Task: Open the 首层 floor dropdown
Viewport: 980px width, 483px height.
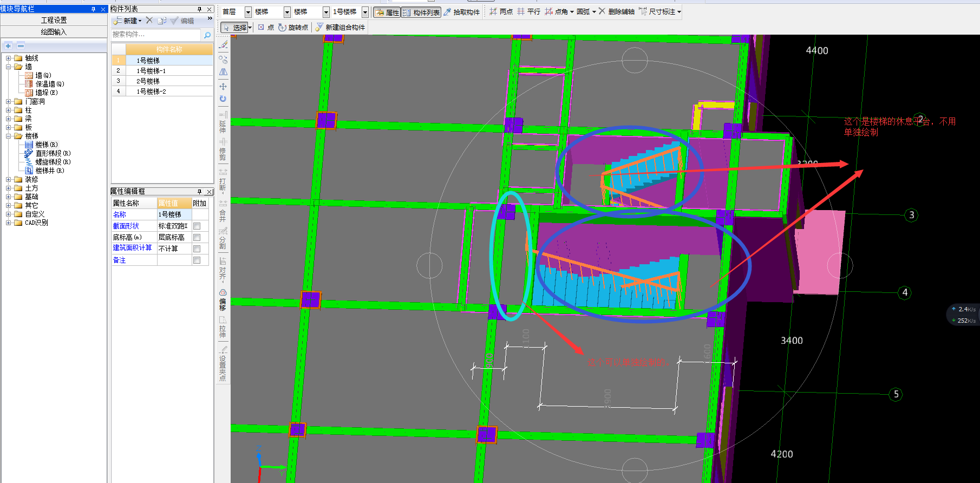Action: click(x=248, y=12)
